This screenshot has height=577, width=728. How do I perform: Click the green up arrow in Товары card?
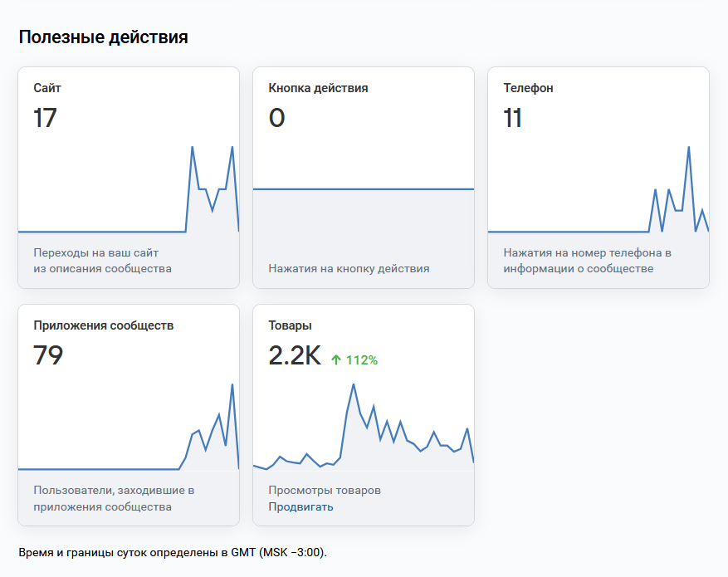(336, 360)
